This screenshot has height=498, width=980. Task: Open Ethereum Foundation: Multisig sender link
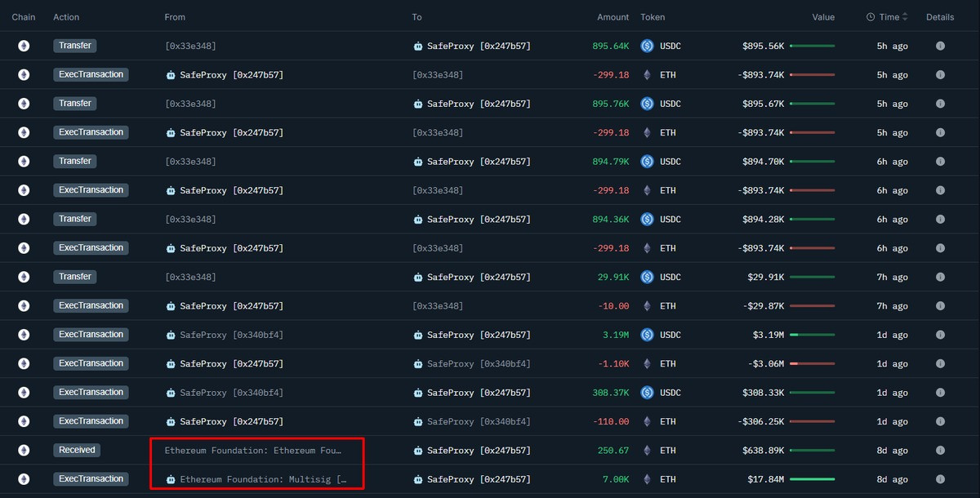click(x=255, y=479)
